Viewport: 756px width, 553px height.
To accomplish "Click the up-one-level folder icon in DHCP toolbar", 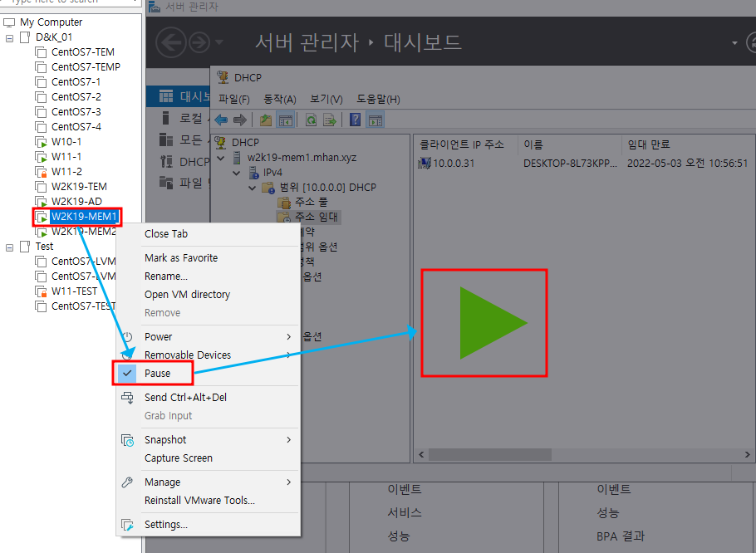I will pos(266,120).
